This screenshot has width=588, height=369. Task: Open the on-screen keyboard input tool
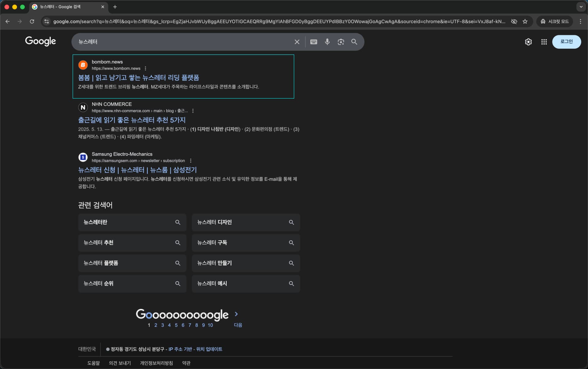click(x=314, y=42)
